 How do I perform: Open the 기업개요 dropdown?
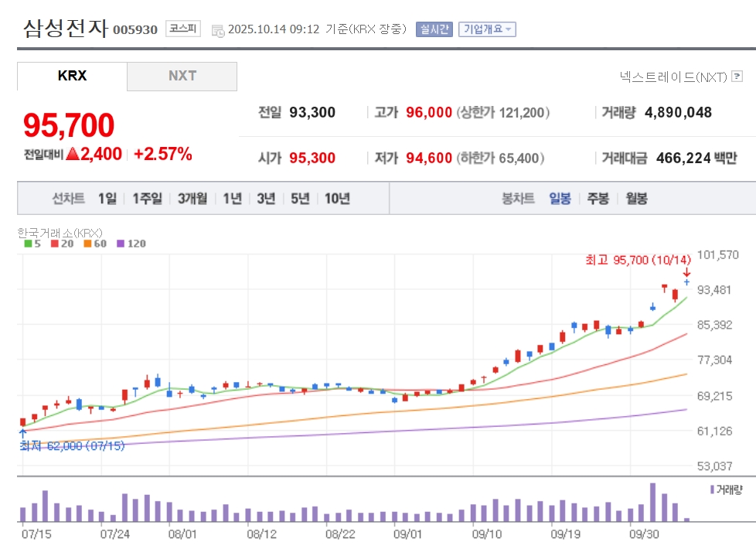tap(487, 29)
